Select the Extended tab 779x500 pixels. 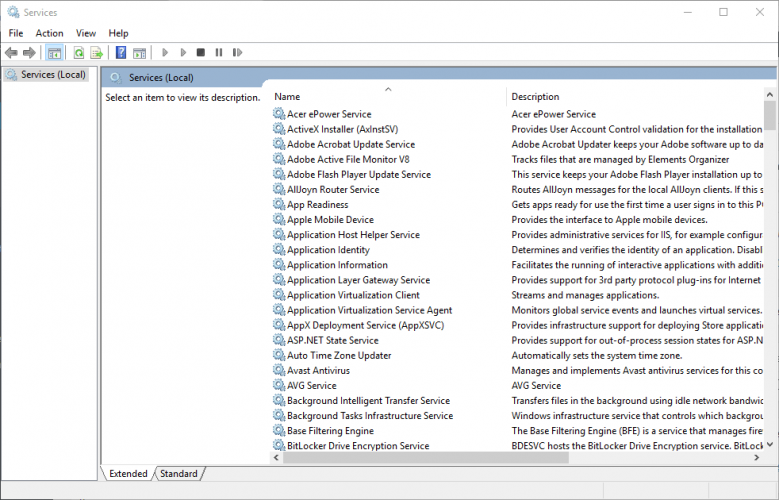coord(128,474)
